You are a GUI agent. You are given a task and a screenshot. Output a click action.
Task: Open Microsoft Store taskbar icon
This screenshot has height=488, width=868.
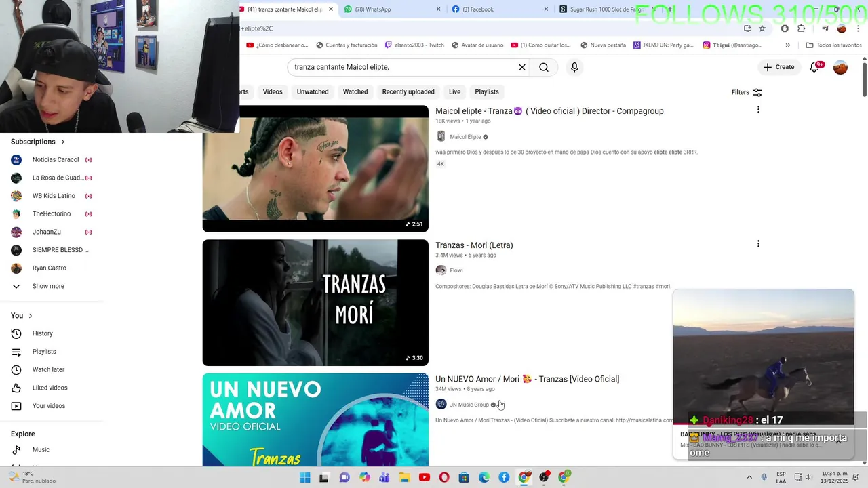pyautogui.click(x=465, y=477)
